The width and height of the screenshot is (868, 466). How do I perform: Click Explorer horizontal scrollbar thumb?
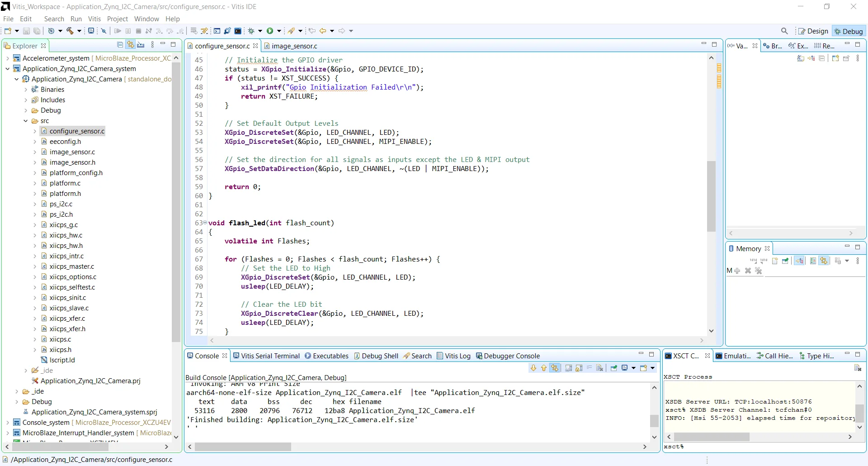(x=60, y=447)
